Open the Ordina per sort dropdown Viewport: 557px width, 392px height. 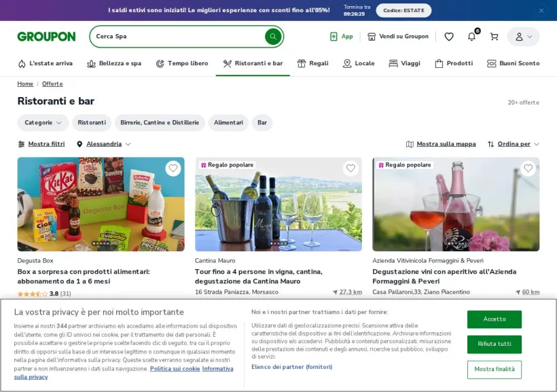514,144
